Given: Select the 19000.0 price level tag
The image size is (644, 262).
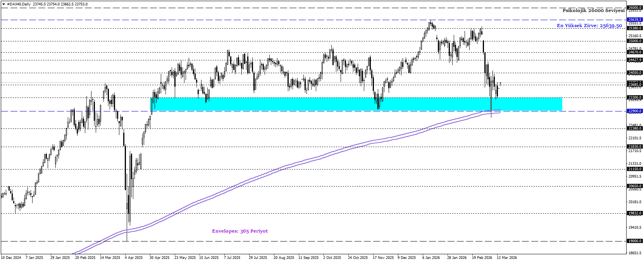Looking at the screenshot, I should tap(635, 241).
